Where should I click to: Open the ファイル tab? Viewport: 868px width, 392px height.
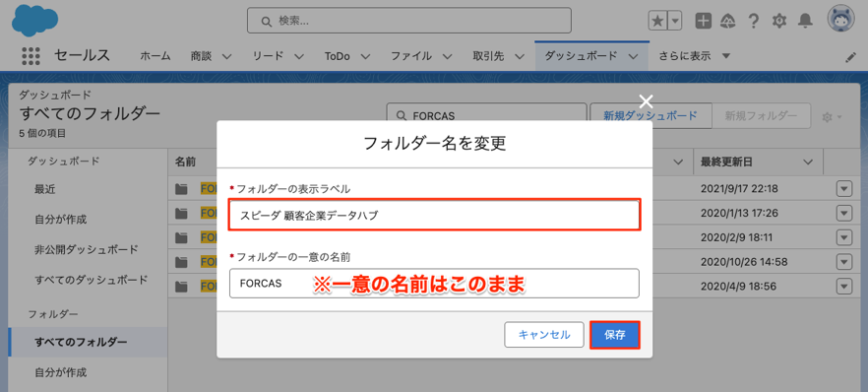click(411, 56)
